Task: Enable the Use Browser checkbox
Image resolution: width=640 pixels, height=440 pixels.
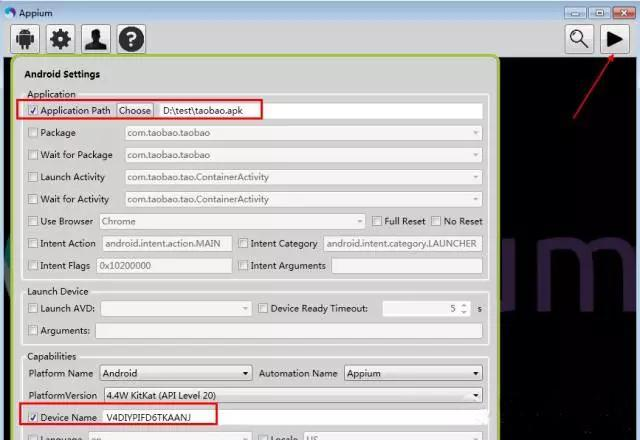Action: pos(33,221)
